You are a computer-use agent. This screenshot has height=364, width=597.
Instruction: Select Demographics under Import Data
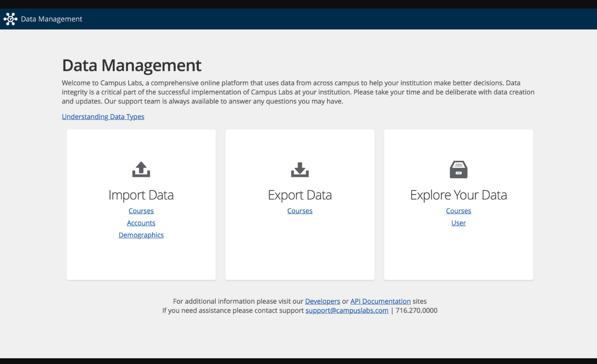tap(141, 235)
